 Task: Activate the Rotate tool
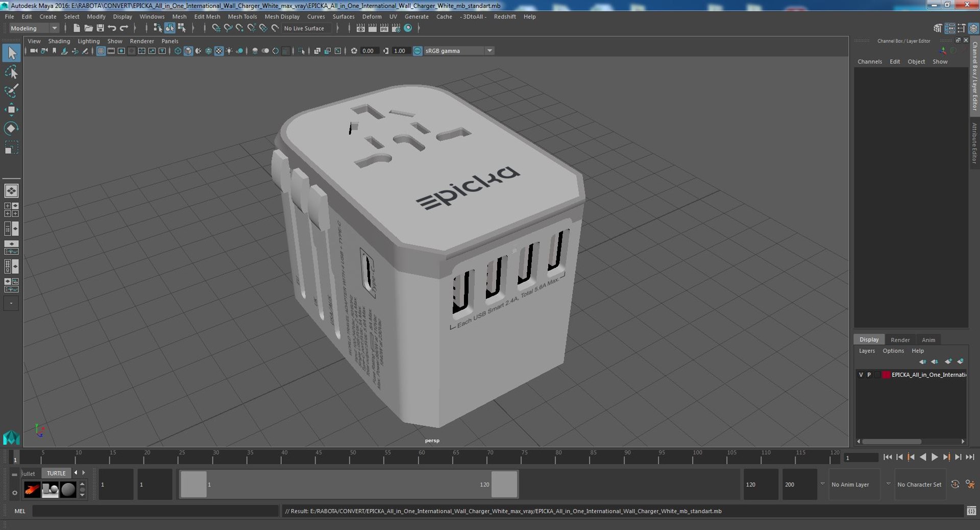(x=11, y=128)
